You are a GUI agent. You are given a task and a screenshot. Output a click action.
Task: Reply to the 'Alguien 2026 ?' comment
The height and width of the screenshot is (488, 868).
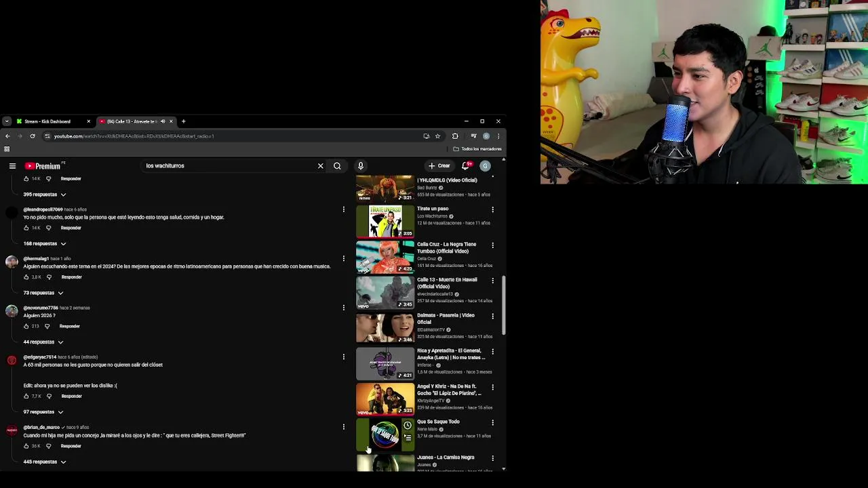tap(70, 326)
